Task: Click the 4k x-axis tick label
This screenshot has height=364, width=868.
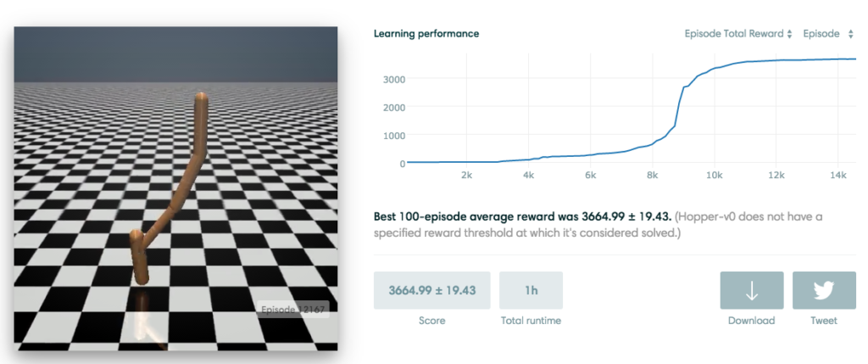Action: [x=528, y=176]
